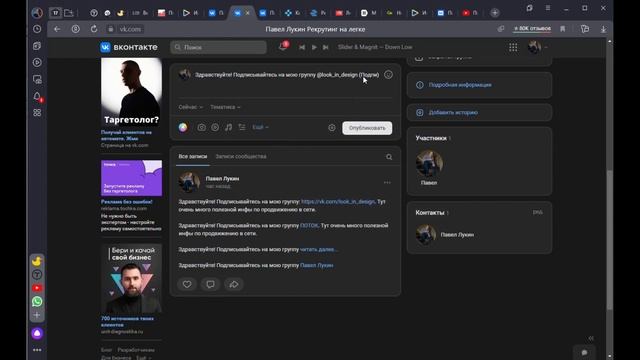Go back with the browser back arrow
Viewport: 640px width, 360px height.
coord(57,29)
